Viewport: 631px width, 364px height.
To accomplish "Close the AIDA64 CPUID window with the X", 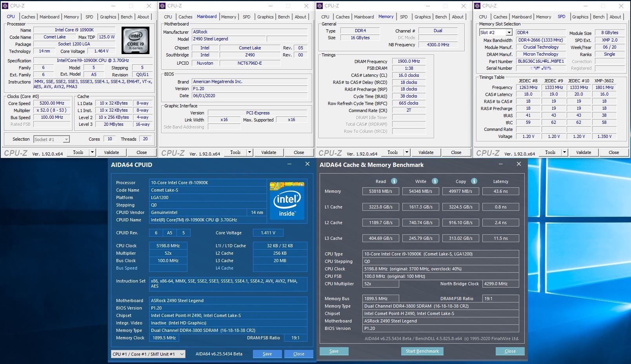I will [307, 164].
